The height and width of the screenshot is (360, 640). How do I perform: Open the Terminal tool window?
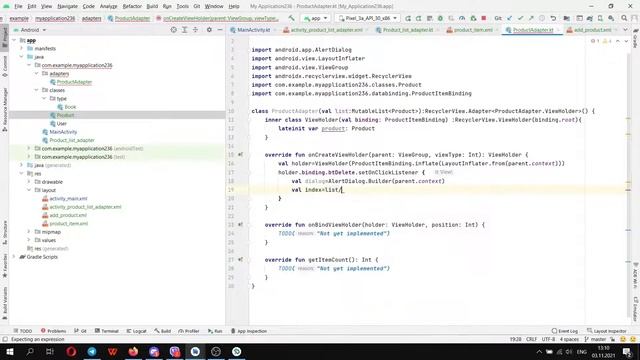click(x=107, y=331)
